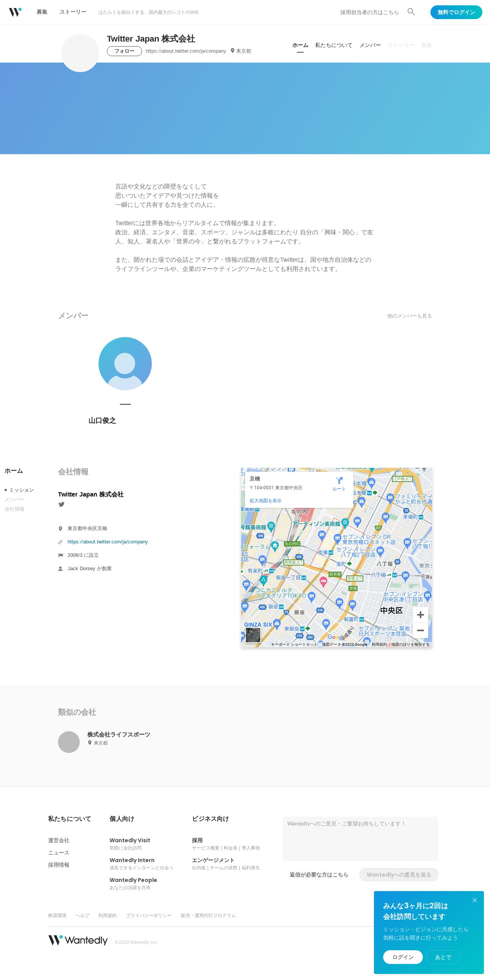Open Wantedly Intern footer link
This screenshot has height=980, width=490.
(132, 860)
